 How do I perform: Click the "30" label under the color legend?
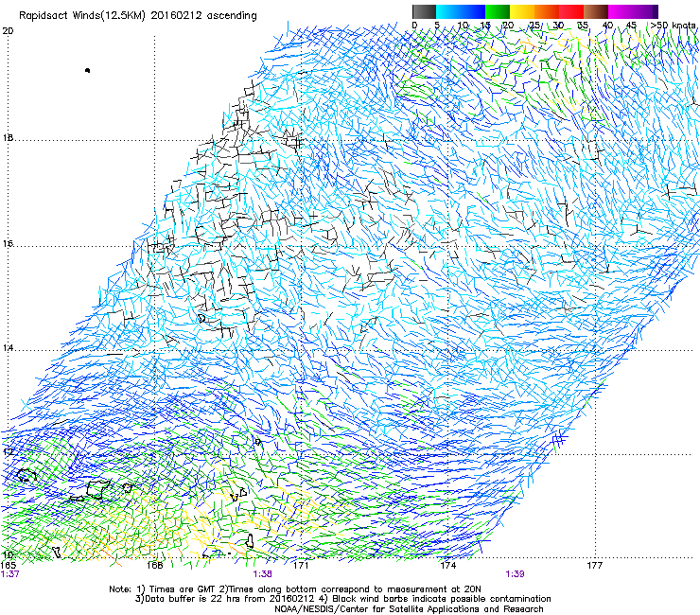[558, 25]
